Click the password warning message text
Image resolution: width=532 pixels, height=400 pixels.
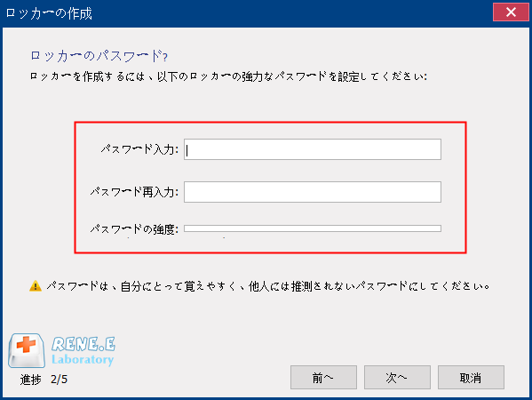tap(268, 286)
